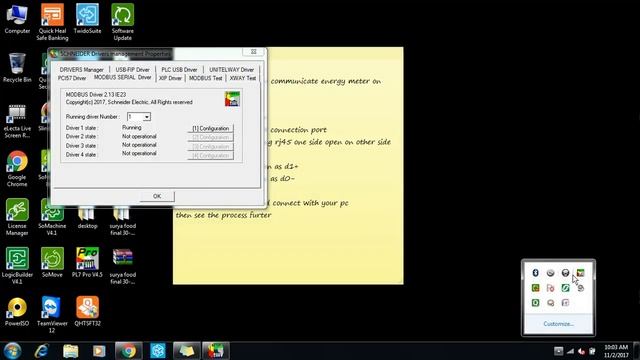Viewport: 640px width, 360px height.
Task: Click the 'Driver 1 state' label
Action: 81,128
